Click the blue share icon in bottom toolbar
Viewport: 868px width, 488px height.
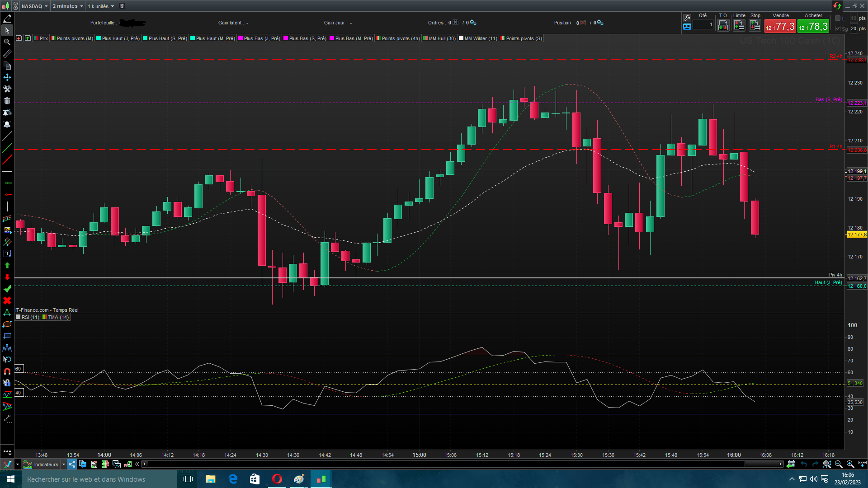72,464
